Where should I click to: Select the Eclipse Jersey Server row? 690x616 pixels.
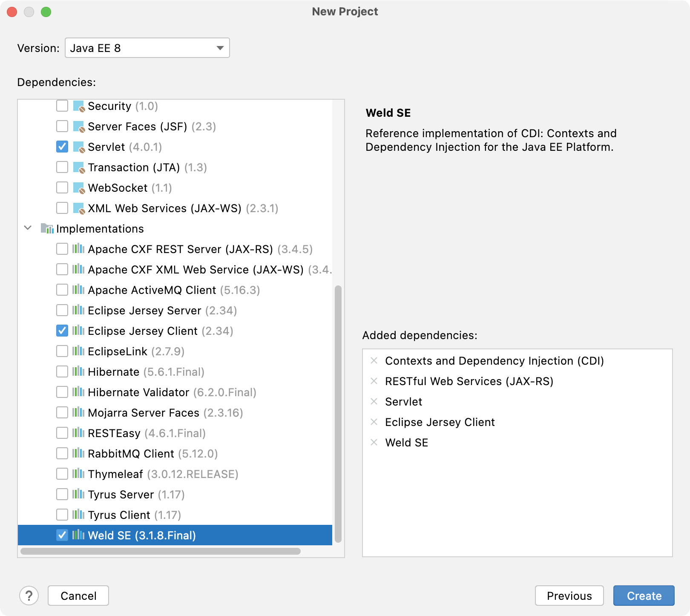tap(175, 311)
